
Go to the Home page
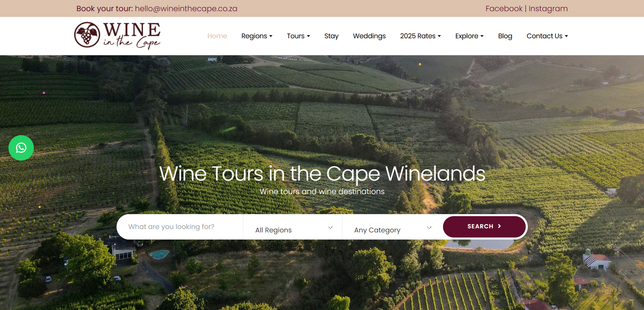pos(217,36)
